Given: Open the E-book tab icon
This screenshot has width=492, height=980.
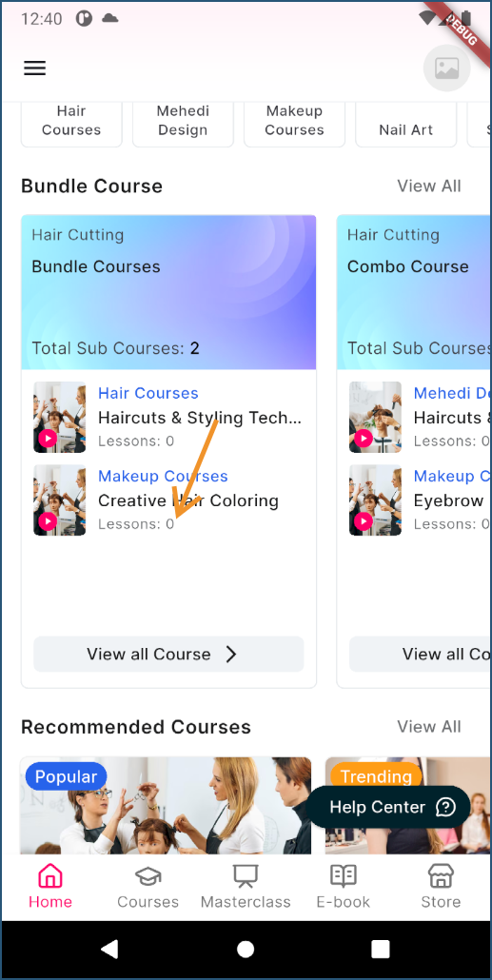Looking at the screenshot, I should pyautogui.click(x=344, y=877).
